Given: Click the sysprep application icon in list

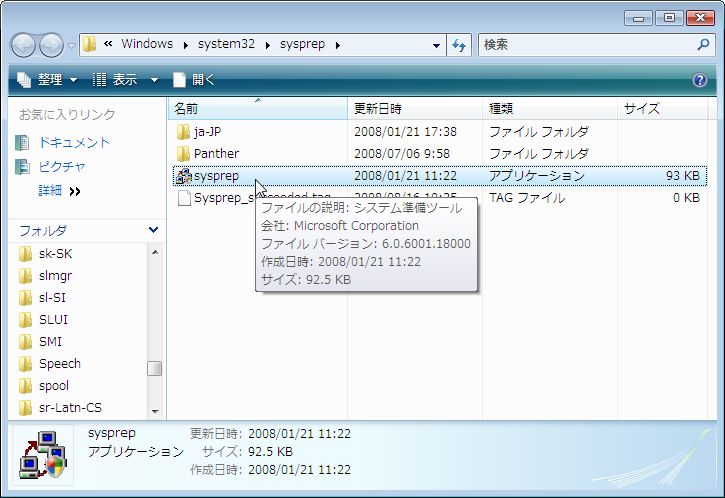Looking at the screenshot, I should tap(184, 176).
